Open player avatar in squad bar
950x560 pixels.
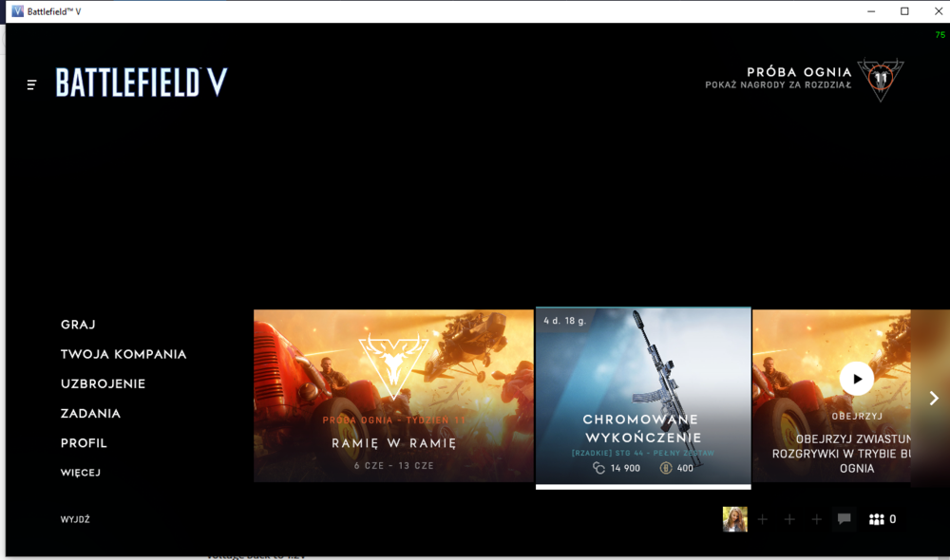(735, 519)
